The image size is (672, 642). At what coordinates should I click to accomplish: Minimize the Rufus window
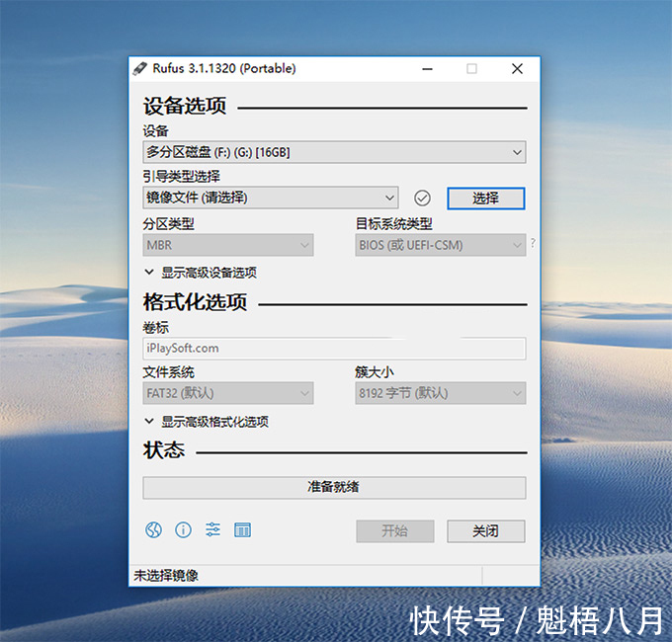[427, 69]
